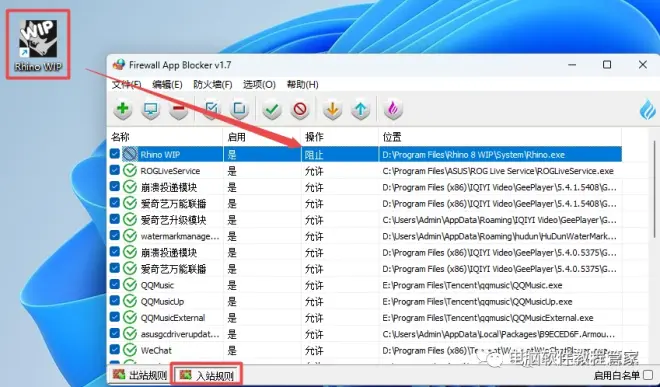Viewport: 660px width, 387px height.
Task: Click the Deselect all square toolbar icon
Action: tap(239, 109)
